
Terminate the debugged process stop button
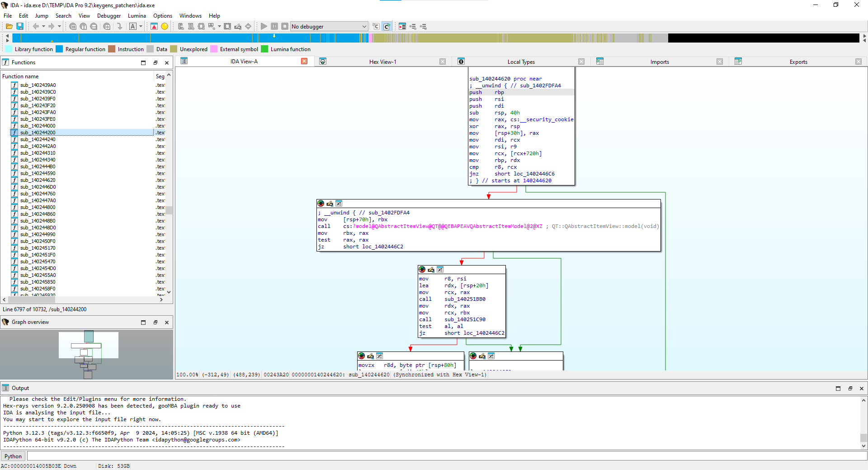(x=285, y=26)
